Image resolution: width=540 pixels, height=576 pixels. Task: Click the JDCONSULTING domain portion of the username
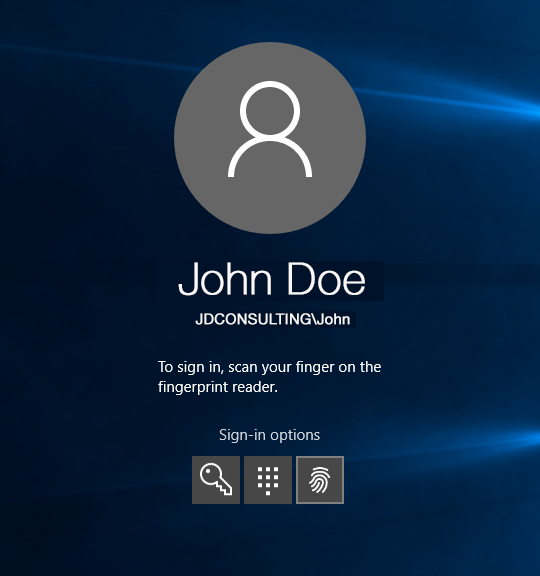pos(253,319)
